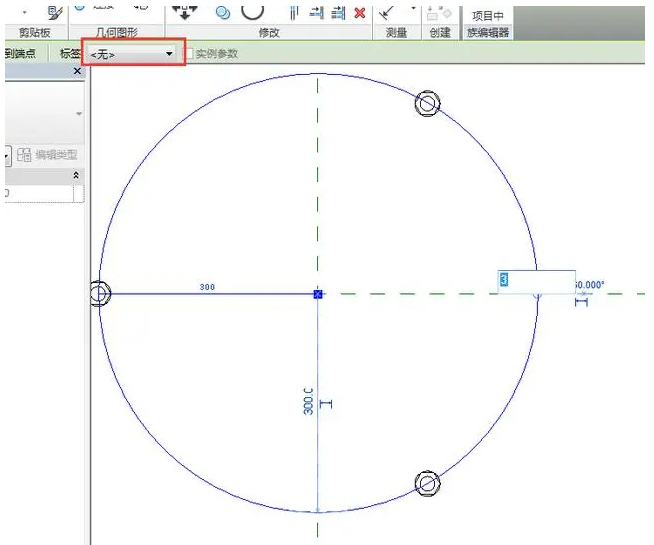Open the 标签 <无> dropdown
The width and height of the screenshot is (654, 545).
click(x=133, y=53)
